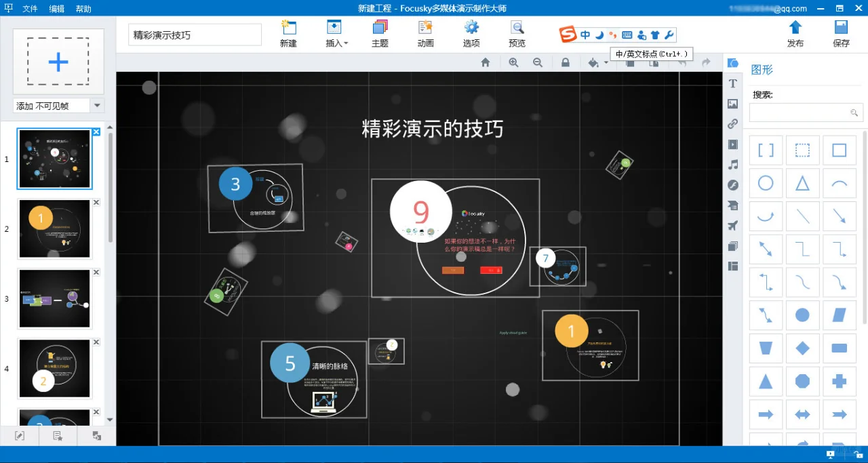The image size is (868, 463).
Task: Toggle the canvas lock
Action: pyautogui.click(x=566, y=62)
